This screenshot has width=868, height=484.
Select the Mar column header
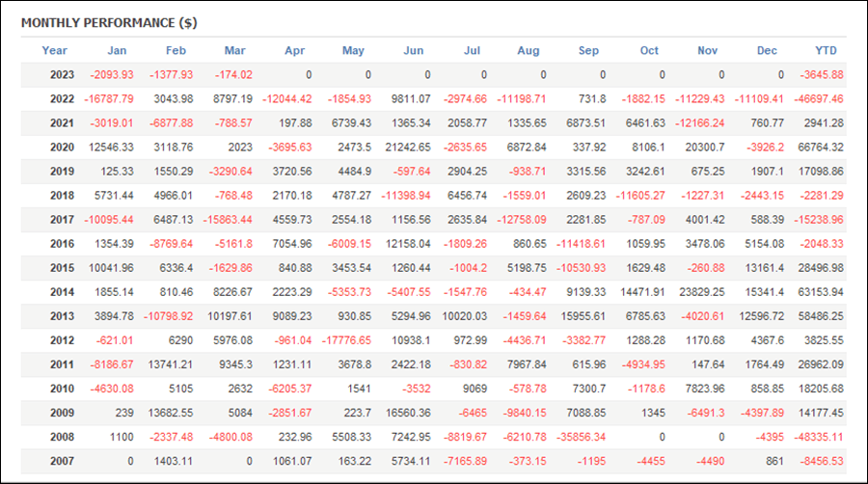tap(234, 50)
